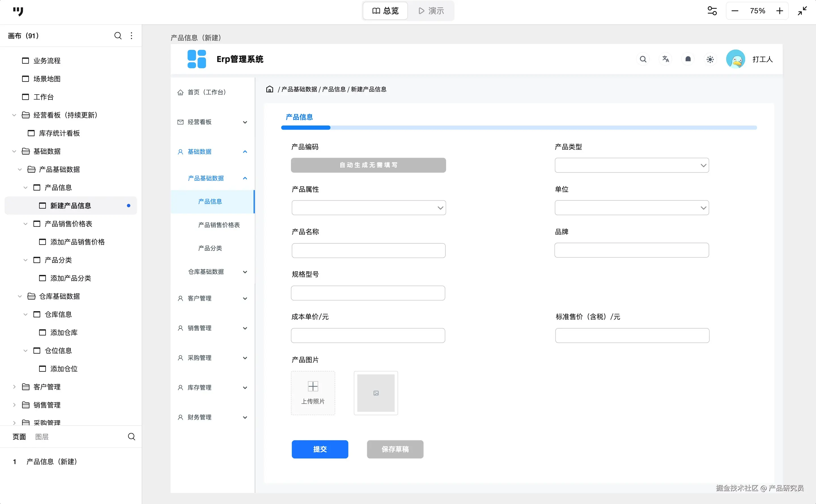Viewport: 816px width, 504px height.
Task: Zoom in with the plus button
Action: [x=780, y=11]
